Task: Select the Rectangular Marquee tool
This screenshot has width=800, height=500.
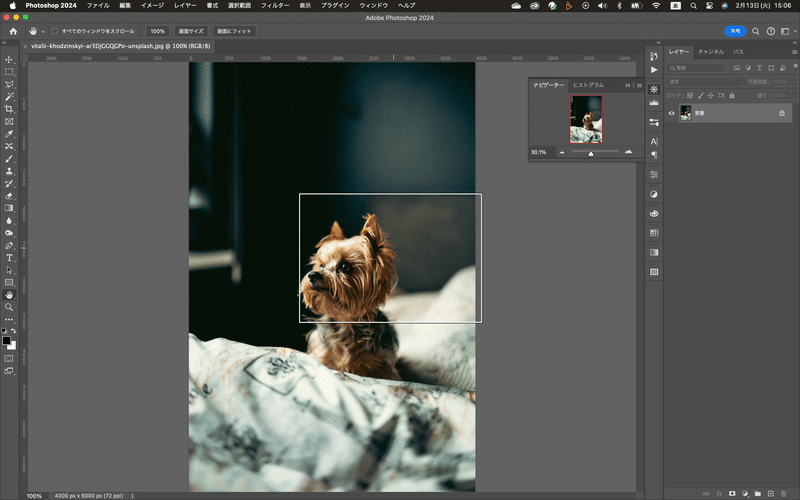Action: [x=9, y=72]
